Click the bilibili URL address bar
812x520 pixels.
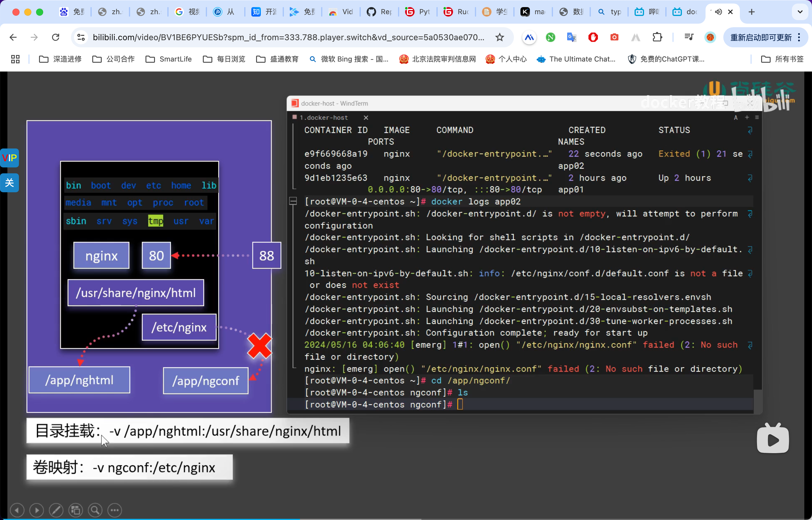click(289, 37)
